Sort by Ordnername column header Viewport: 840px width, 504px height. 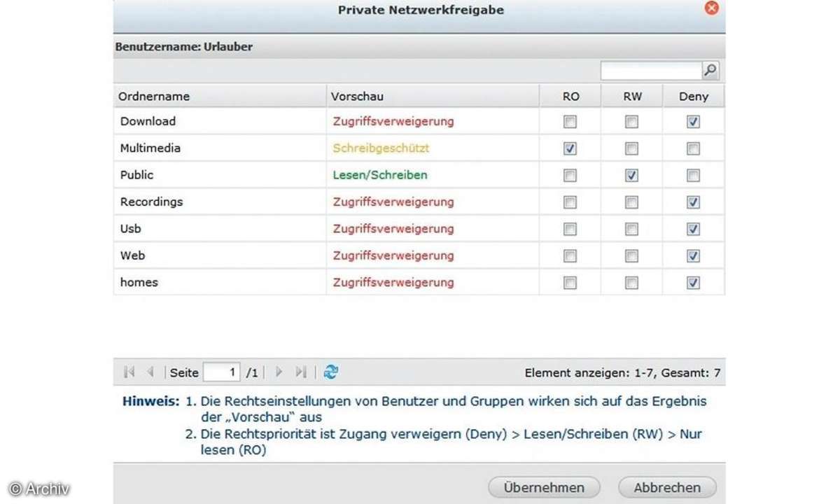[x=219, y=96]
